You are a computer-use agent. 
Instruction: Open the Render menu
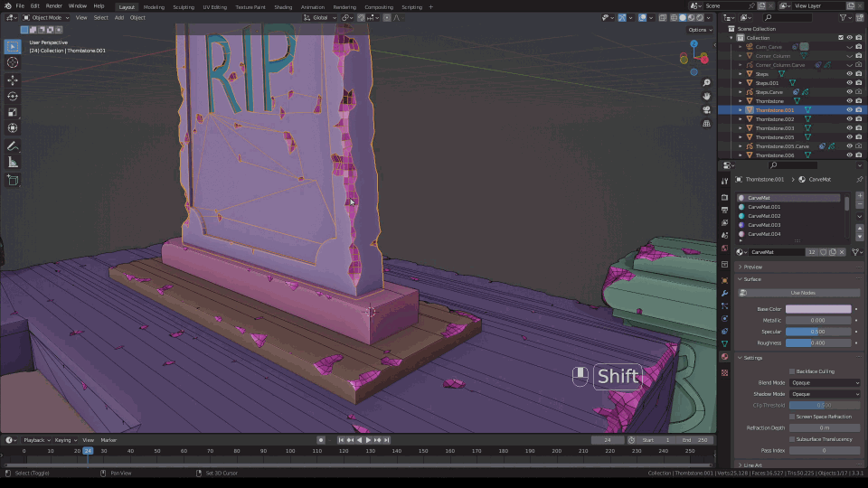point(52,6)
